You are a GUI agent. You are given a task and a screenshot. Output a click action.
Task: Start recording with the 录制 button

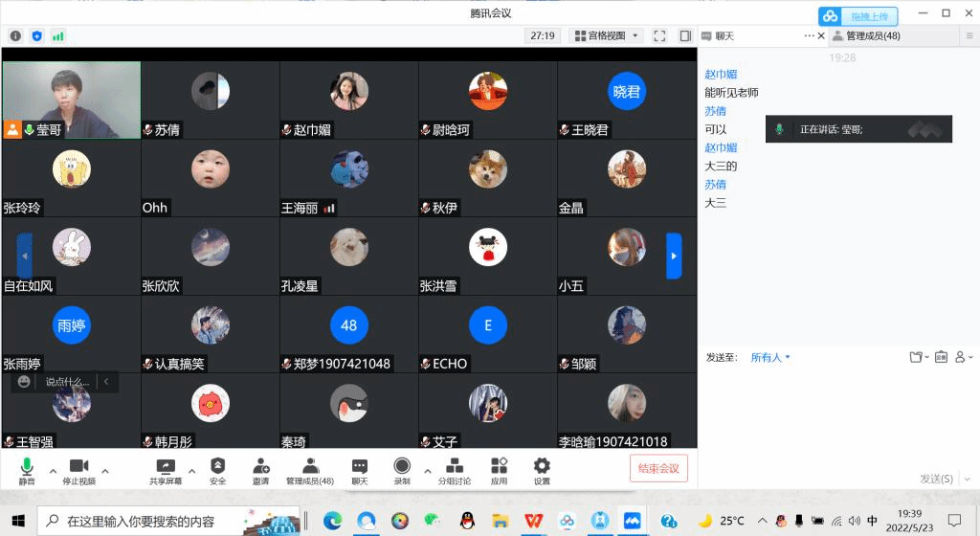pos(402,469)
